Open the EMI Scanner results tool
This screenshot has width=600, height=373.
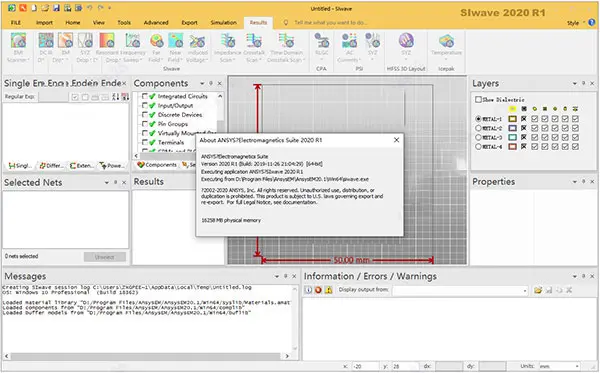18,48
